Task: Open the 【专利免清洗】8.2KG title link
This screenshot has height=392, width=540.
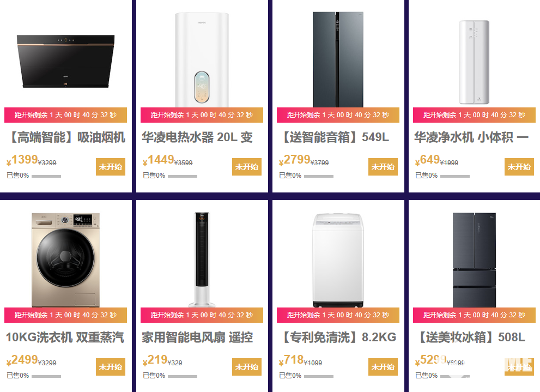Action: point(337,337)
